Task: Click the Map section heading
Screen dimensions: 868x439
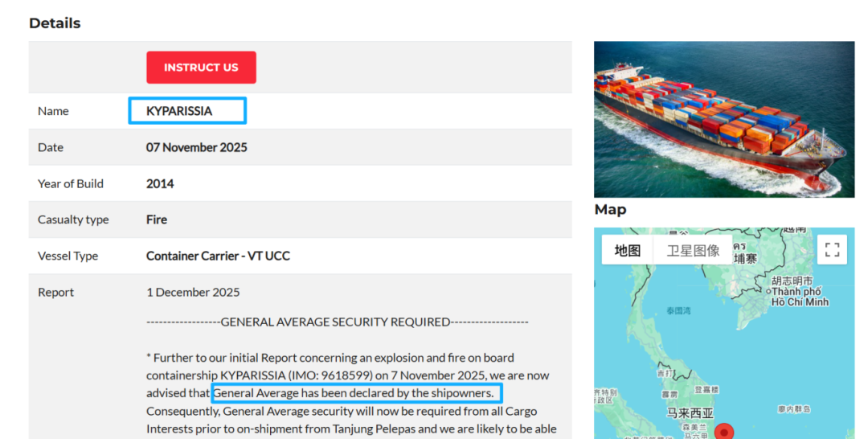Action: pos(610,210)
